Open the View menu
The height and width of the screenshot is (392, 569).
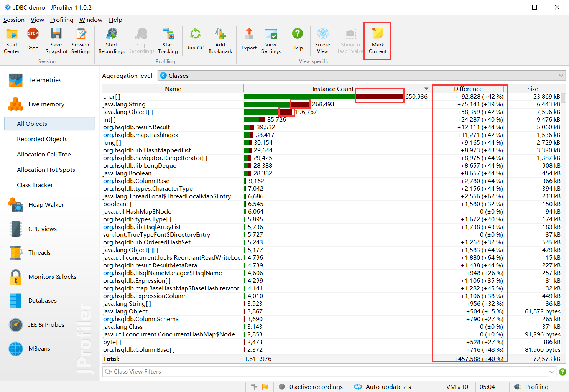coord(37,20)
